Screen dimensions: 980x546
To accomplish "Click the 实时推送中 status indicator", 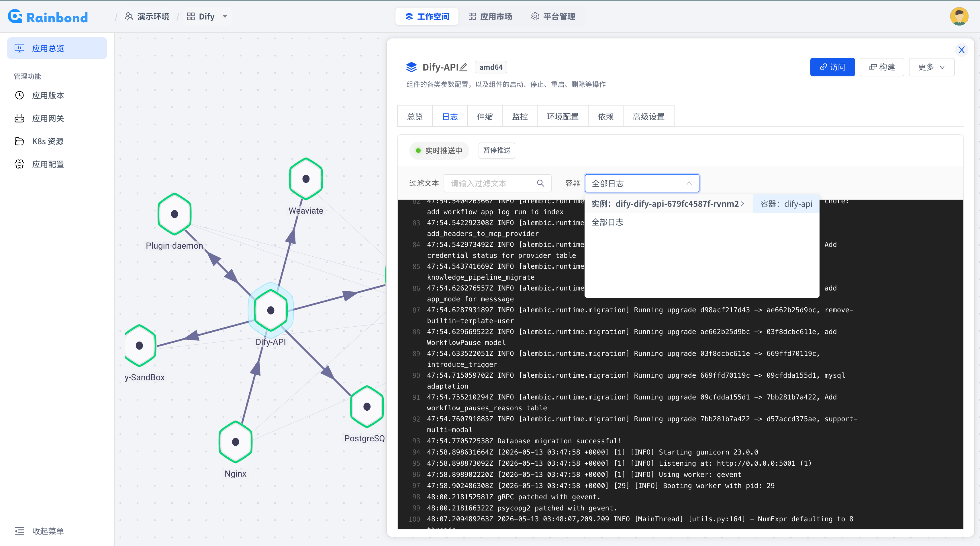I will (x=439, y=151).
